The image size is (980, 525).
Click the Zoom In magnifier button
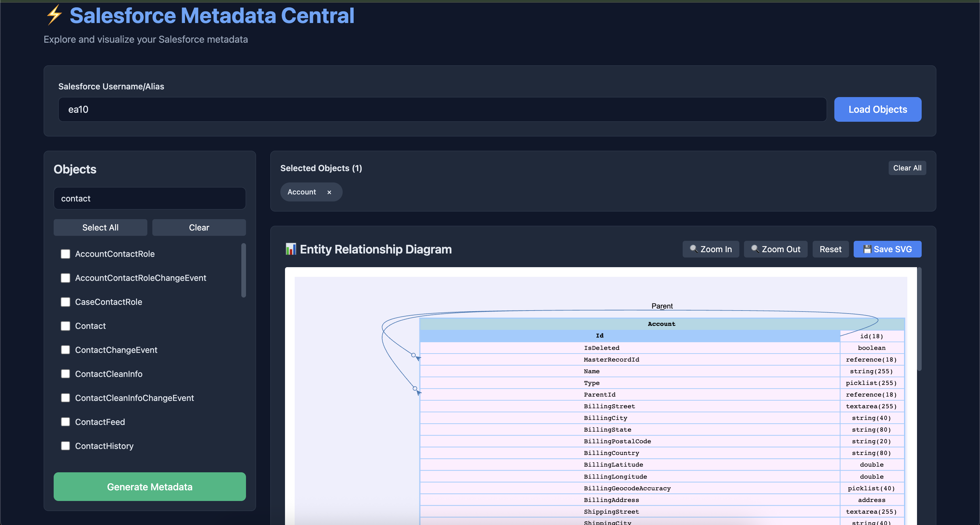(710, 249)
